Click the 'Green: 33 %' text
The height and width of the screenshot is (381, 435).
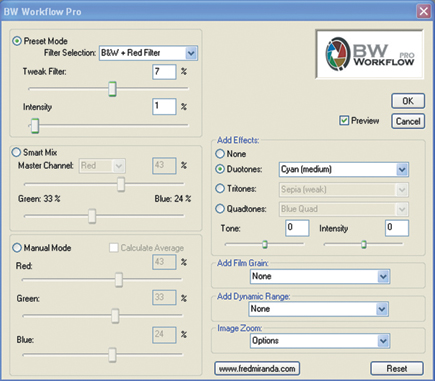click(39, 199)
